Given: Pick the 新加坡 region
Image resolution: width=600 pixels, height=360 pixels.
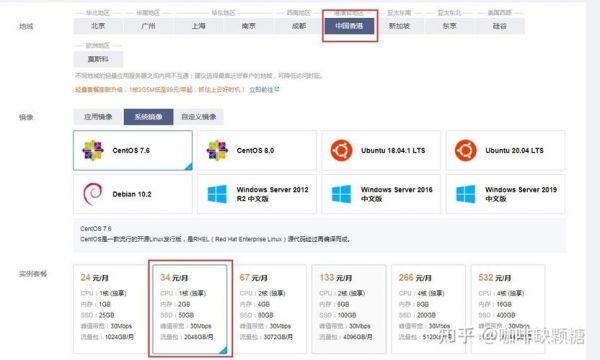Looking at the screenshot, I should point(399,26).
